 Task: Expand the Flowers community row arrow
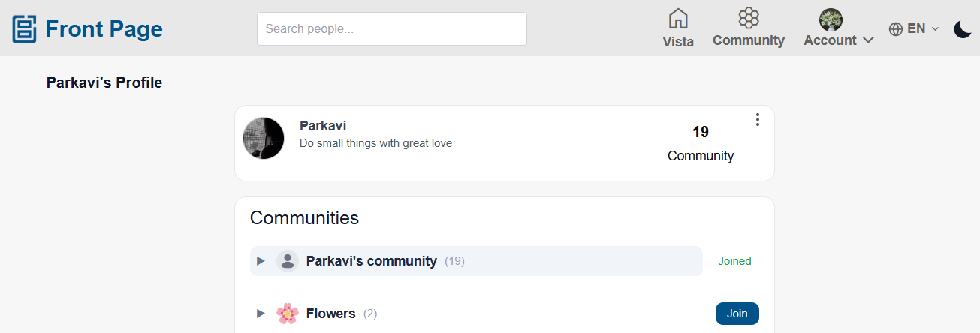(x=261, y=313)
